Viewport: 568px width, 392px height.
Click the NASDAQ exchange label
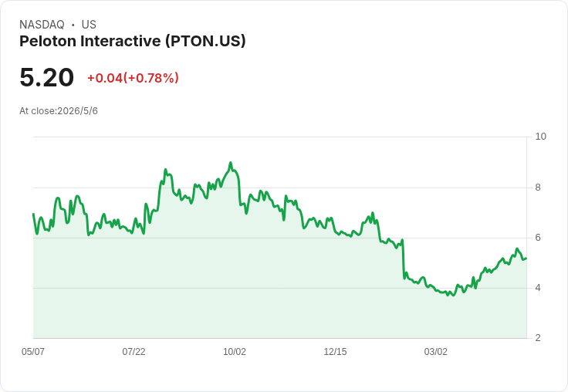click(42, 25)
